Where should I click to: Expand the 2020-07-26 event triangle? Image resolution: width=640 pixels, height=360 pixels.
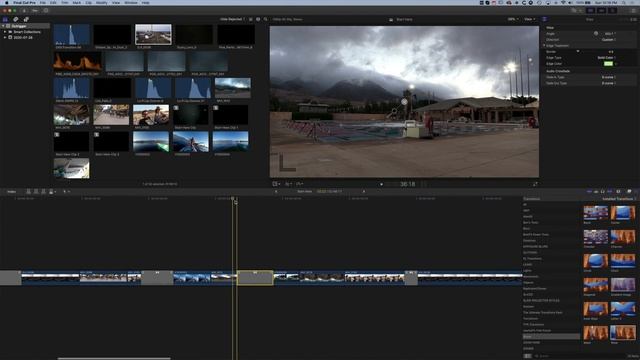[5, 37]
